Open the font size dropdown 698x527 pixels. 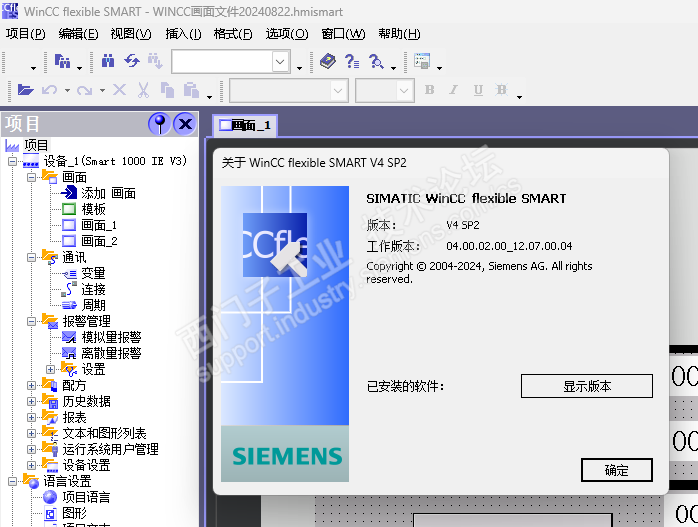coord(404,90)
